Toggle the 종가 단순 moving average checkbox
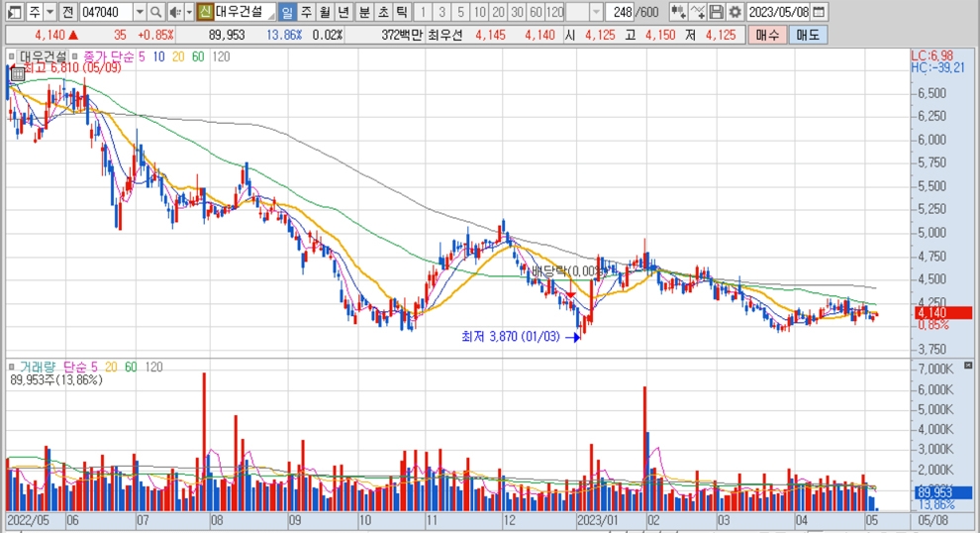980x533 pixels. 77,57
